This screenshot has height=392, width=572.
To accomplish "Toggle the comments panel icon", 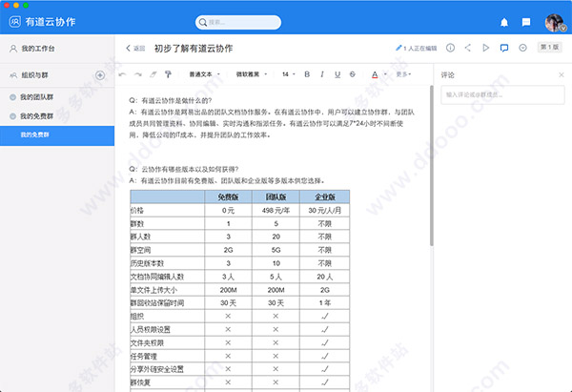I will pos(504,48).
